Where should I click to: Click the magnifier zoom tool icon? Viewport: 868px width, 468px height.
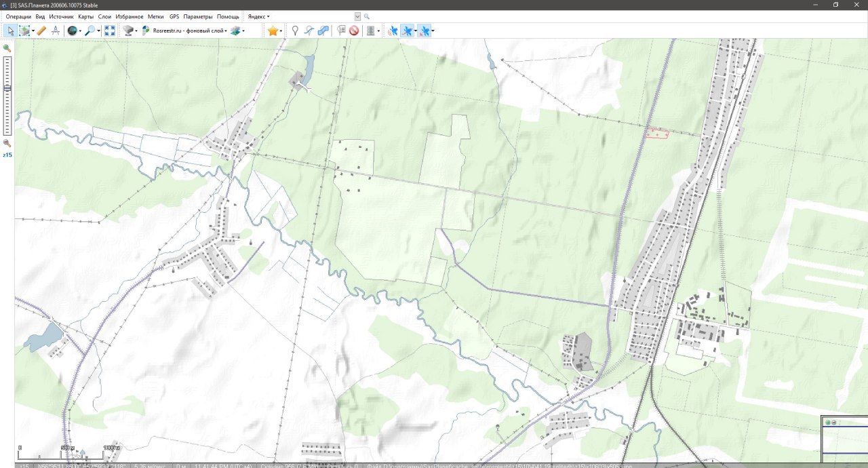point(90,31)
